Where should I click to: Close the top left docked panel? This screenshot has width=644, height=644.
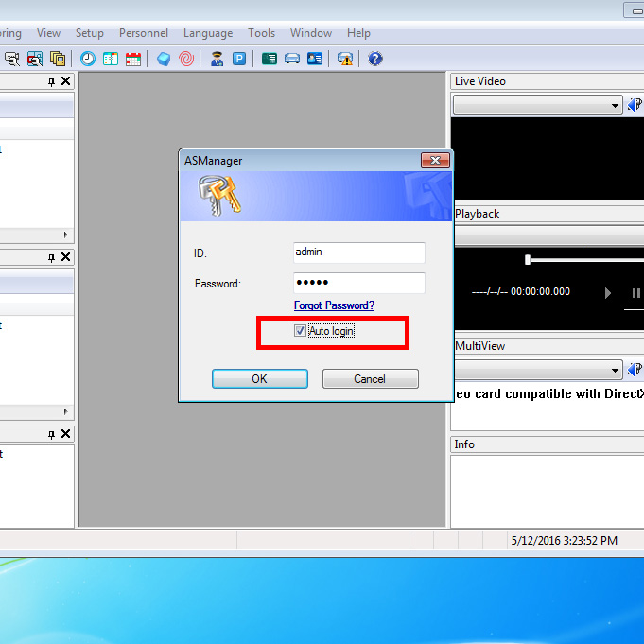pyautogui.click(x=65, y=81)
